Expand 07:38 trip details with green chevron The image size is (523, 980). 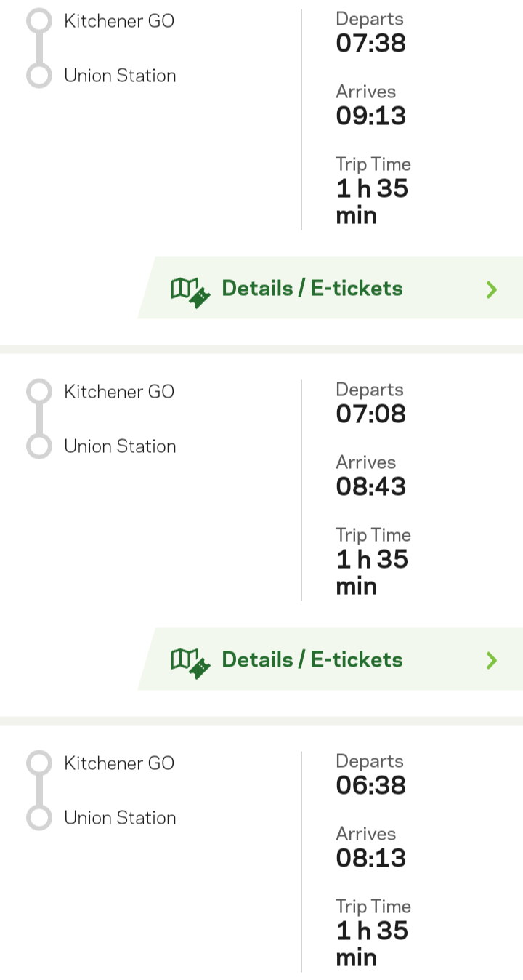(x=492, y=289)
